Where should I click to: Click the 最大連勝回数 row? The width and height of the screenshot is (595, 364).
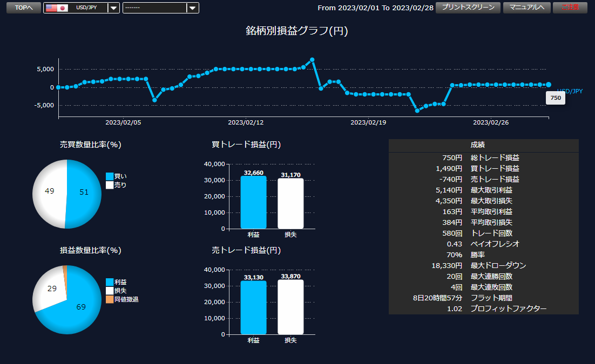pos(483,277)
